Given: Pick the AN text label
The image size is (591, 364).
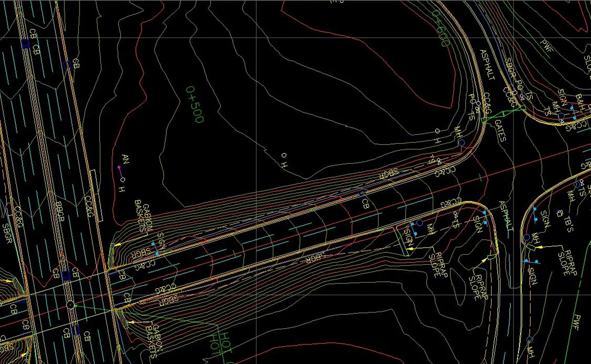Looking at the screenshot, I should tap(126, 159).
